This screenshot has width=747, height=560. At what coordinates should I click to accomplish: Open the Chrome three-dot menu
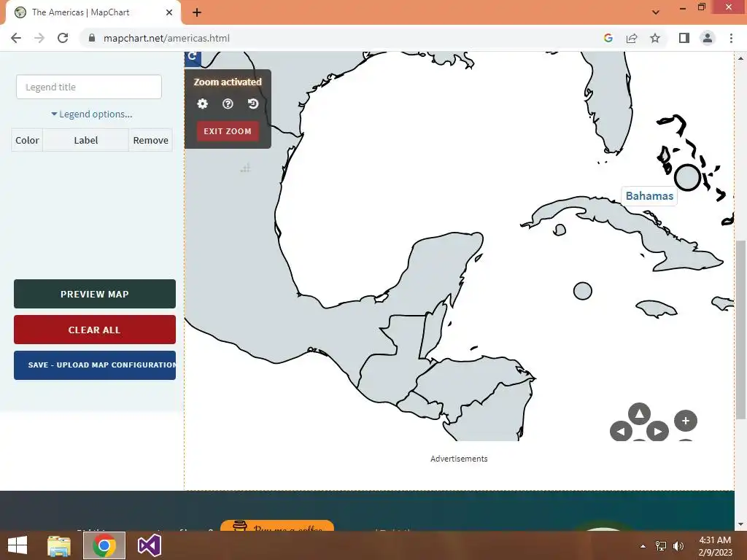(x=731, y=38)
